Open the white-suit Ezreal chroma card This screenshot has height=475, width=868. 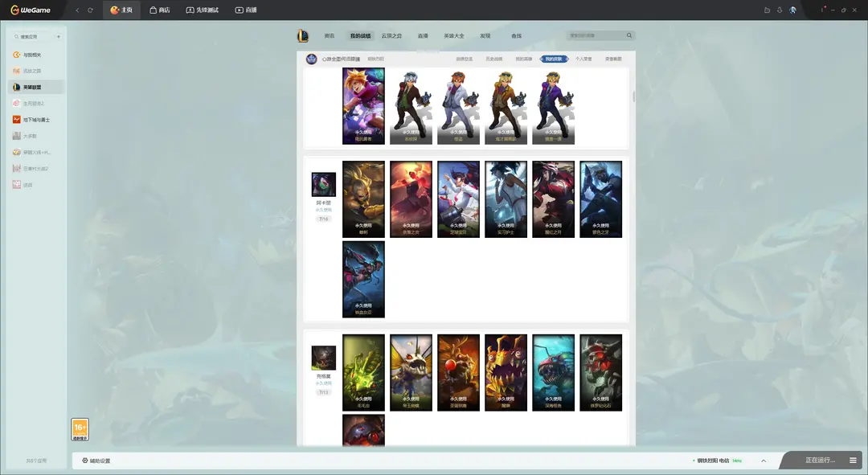[458, 106]
